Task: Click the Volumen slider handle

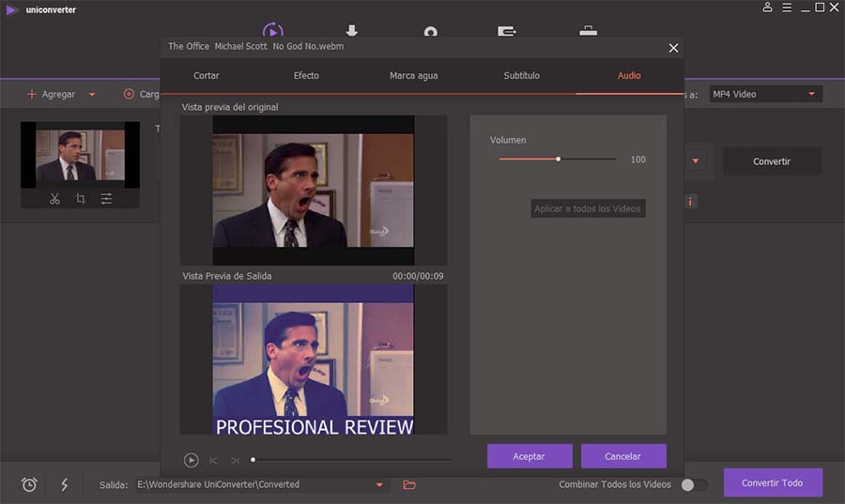Action: point(559,159)
